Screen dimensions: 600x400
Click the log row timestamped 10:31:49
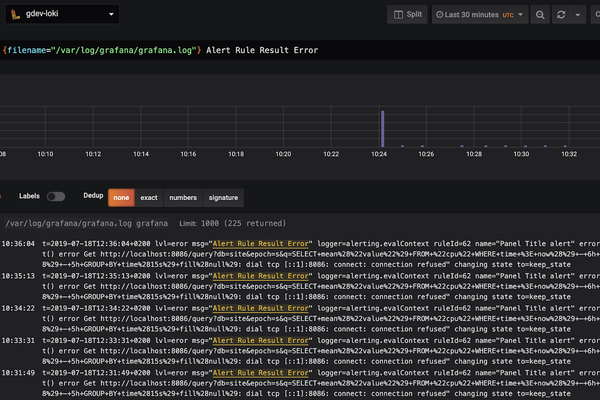(300, 383)
